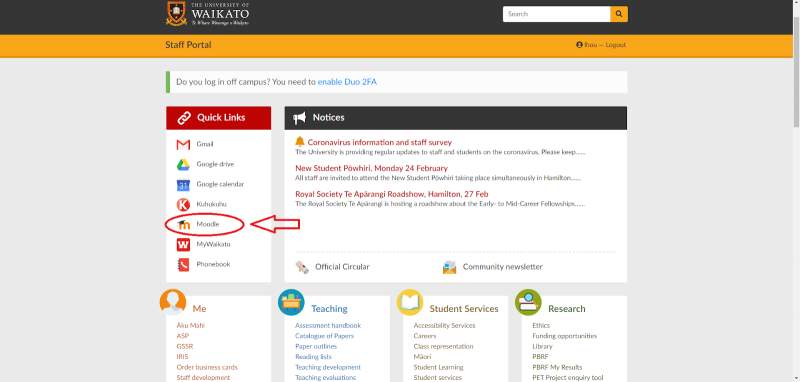Click the Student Services book icon
Image resolution: width=800 pixels, height=382 pixels.
coord(410,302)
